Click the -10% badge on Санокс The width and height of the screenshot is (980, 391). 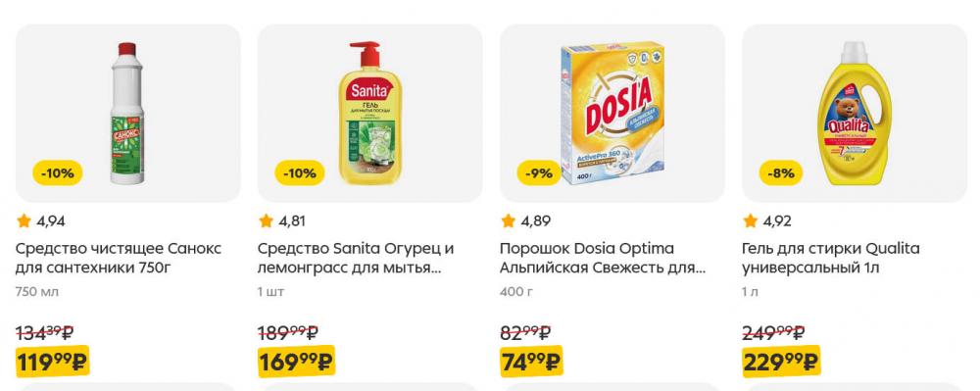58,173
